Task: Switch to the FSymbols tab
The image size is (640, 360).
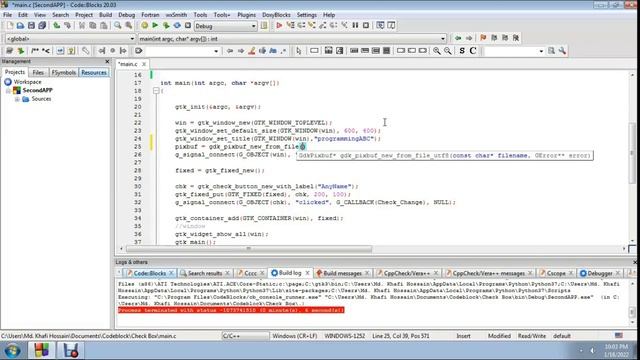Action: point(63,72)
